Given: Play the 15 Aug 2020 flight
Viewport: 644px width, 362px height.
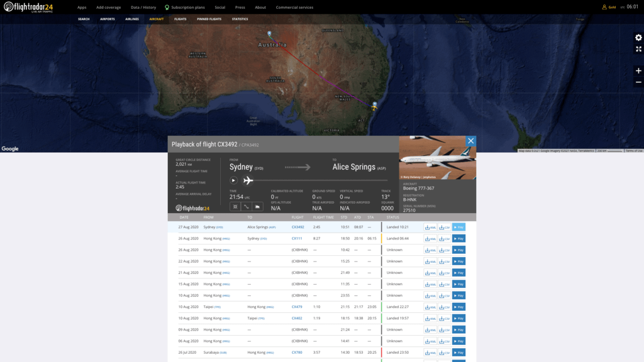Looking at the screenshot, I should [x=458, y=284].
